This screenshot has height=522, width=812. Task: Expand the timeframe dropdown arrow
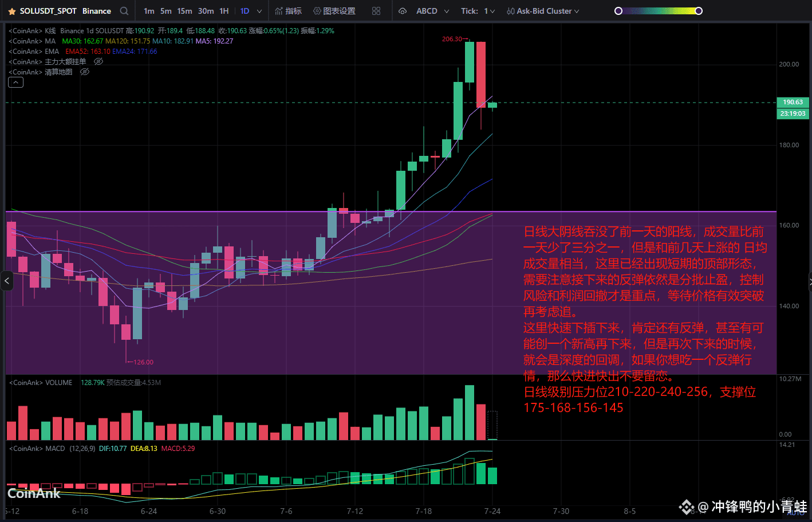tap(259, 11)
